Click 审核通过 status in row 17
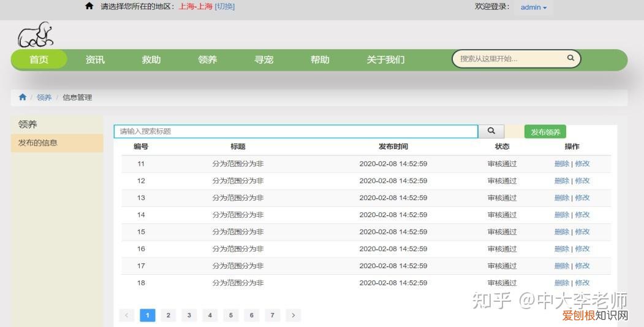The height and width of the screenshot is (327, 644). 502,266
